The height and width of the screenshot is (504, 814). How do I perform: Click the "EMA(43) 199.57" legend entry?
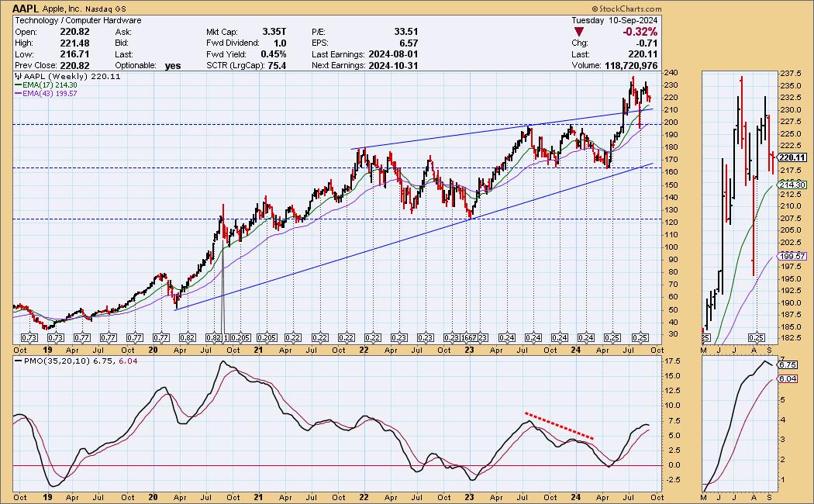(x=47, y=93)
